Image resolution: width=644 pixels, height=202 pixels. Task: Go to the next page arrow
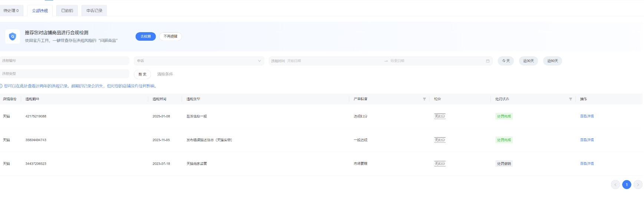tap(638, 185)
